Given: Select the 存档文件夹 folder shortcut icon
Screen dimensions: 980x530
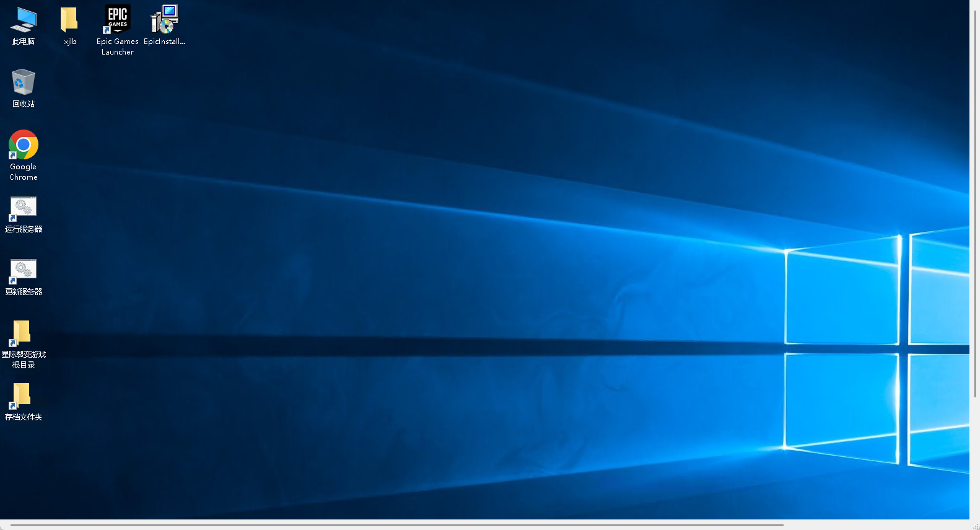Looking at the screenshot, I should tap(24, 396).
